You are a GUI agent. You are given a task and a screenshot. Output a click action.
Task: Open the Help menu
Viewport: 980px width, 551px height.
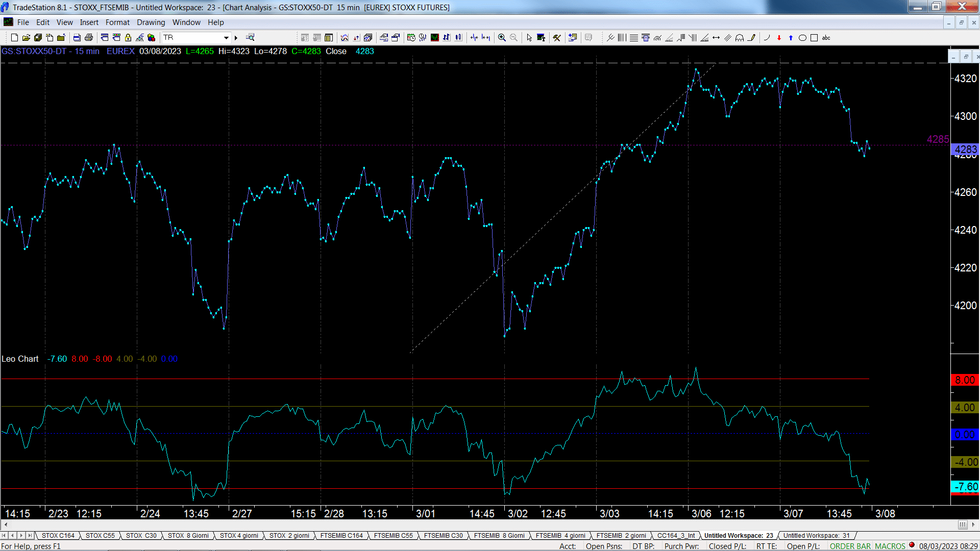coord(215,22)
